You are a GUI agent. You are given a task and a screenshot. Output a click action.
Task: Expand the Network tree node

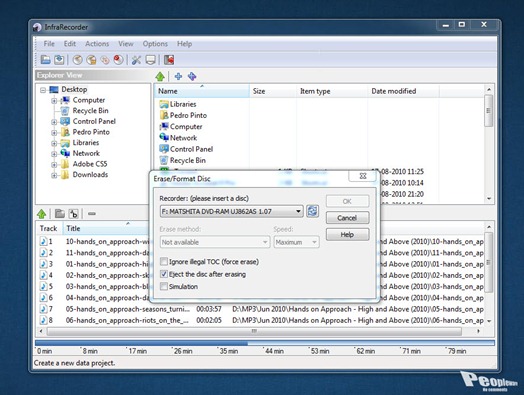click(54, 154)
